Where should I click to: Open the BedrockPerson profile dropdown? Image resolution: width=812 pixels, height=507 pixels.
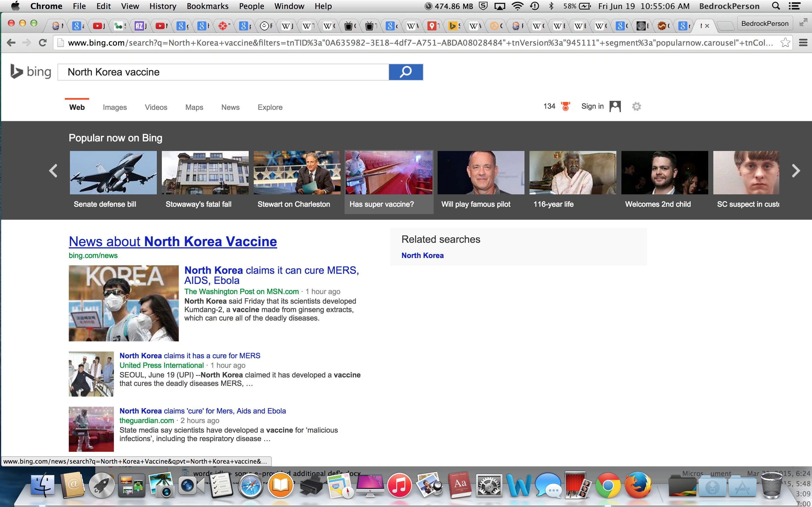[765, 23]
